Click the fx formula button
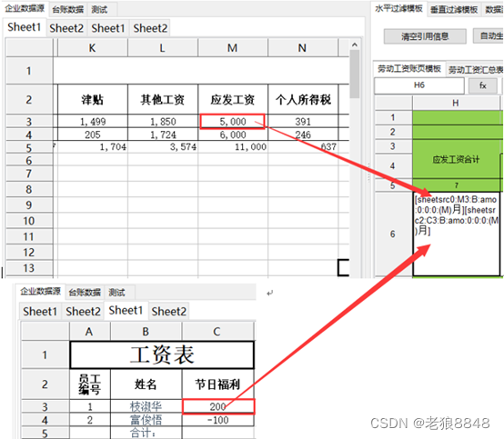This screenshot has height=439, width=504. point(482,85)
